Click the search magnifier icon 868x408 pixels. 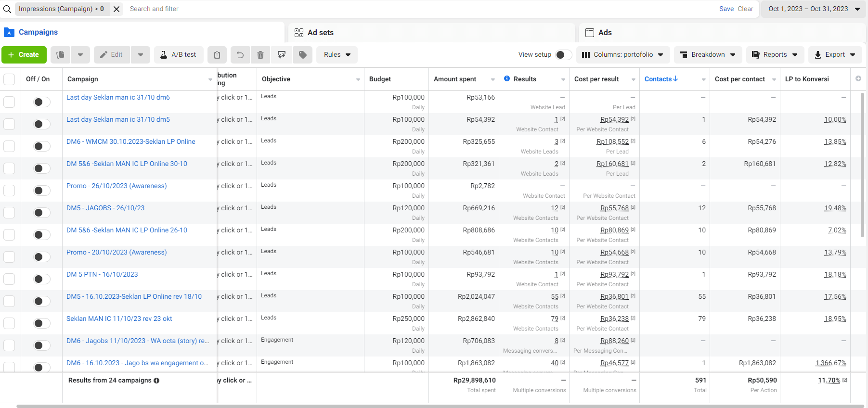[7, 9]
